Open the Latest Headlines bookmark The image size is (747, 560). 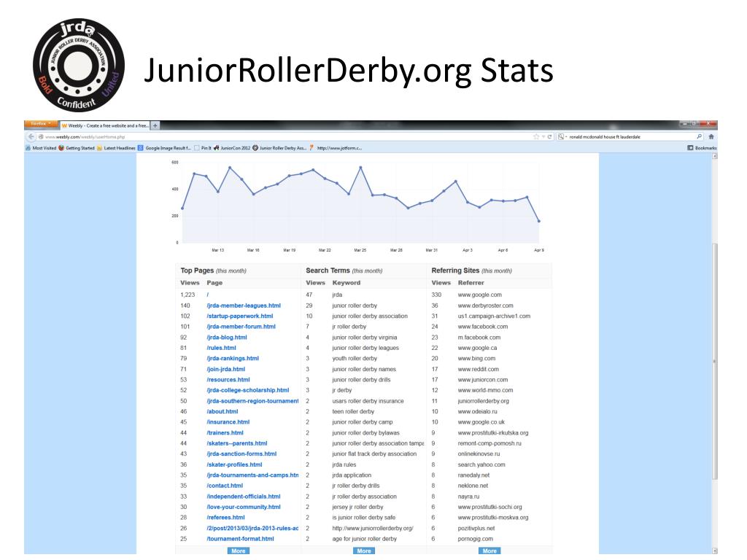point(116,148)
